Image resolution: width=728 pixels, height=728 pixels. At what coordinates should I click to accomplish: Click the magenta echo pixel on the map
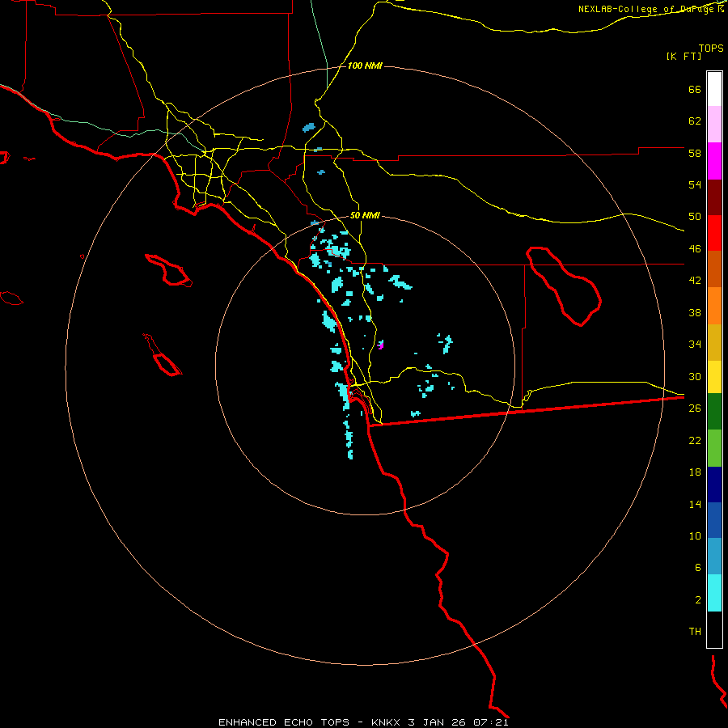pos(381,345)
